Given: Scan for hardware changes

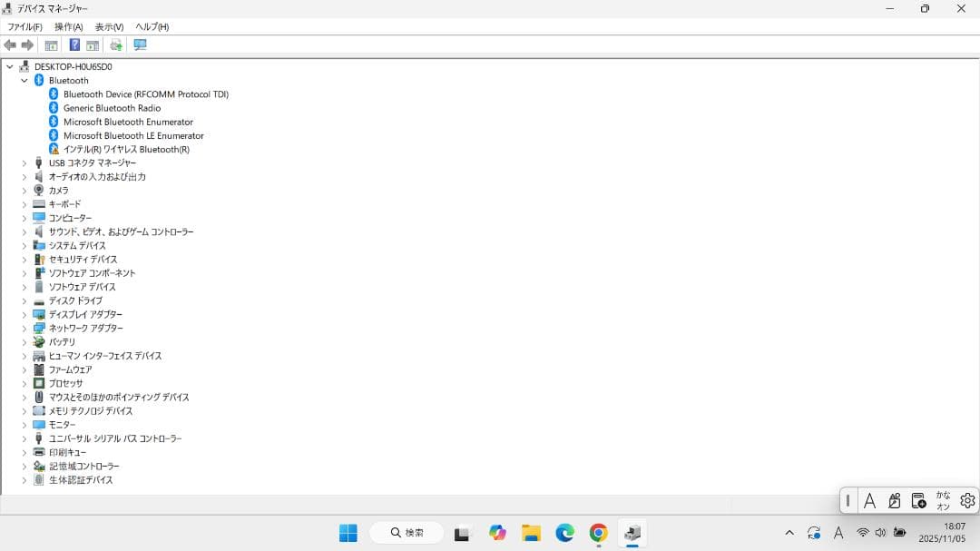Looking at the screenshot, I should pos(115,44).
